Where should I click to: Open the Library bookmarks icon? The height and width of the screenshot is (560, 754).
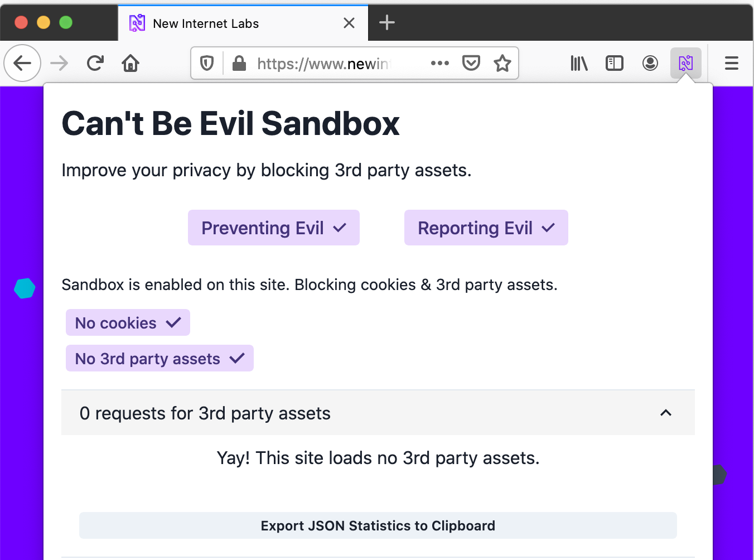point(579,63)
